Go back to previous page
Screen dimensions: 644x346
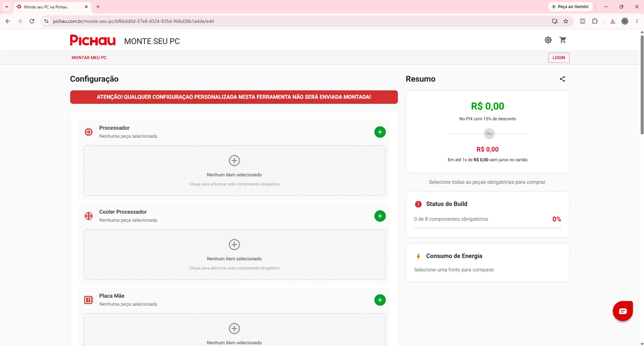coord(8,21)
